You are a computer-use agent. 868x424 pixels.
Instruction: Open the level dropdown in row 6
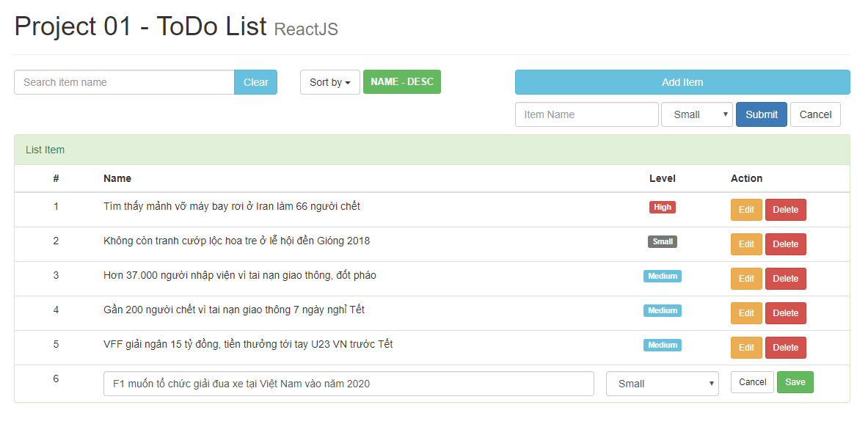pyautogui.click(x=662, y=384)
